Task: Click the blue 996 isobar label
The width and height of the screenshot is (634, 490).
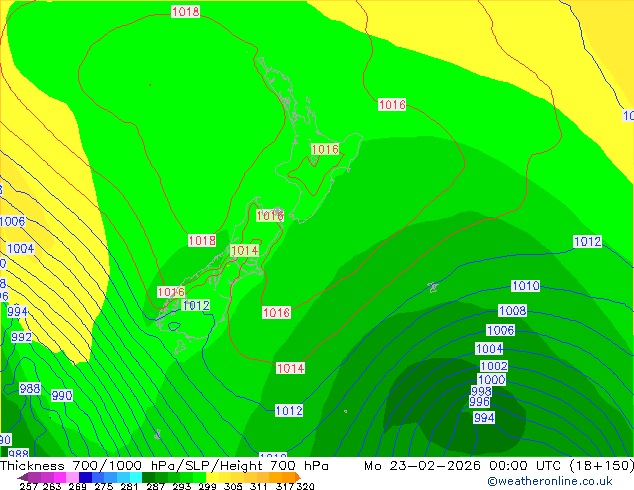Action: 479,401
